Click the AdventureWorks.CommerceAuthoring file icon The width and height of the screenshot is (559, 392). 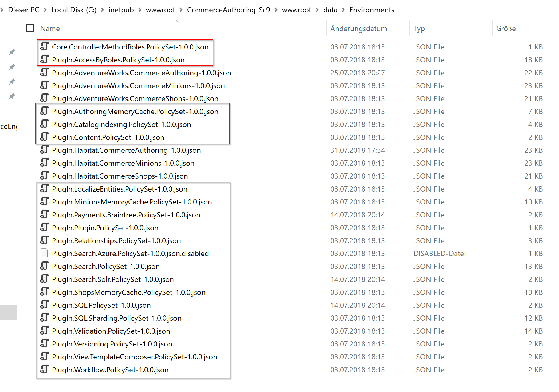(45, 72)
